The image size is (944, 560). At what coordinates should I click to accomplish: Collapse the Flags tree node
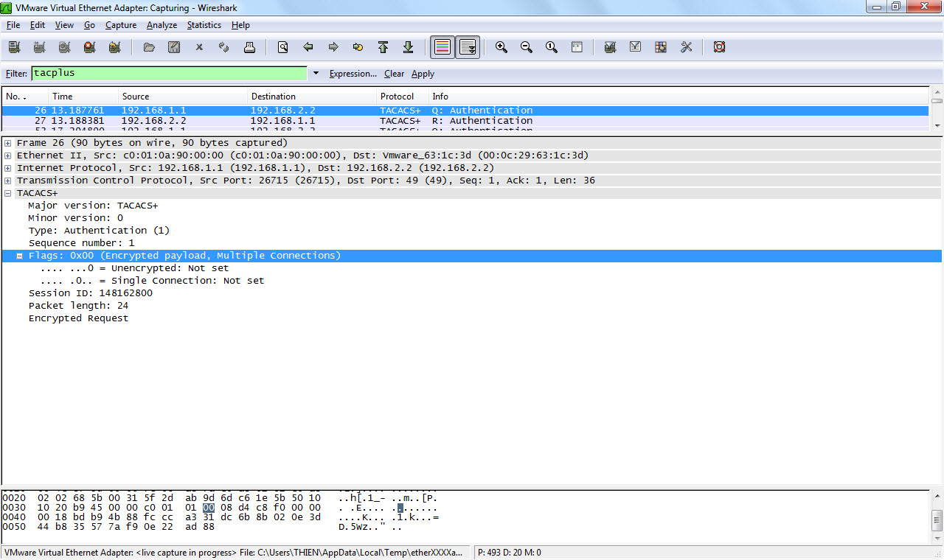pyautogui.click(x=20, y=256)
